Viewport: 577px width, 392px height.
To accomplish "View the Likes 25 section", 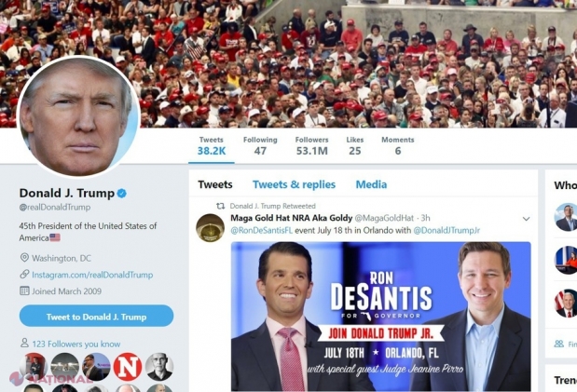I will click(x=355, y=146).
